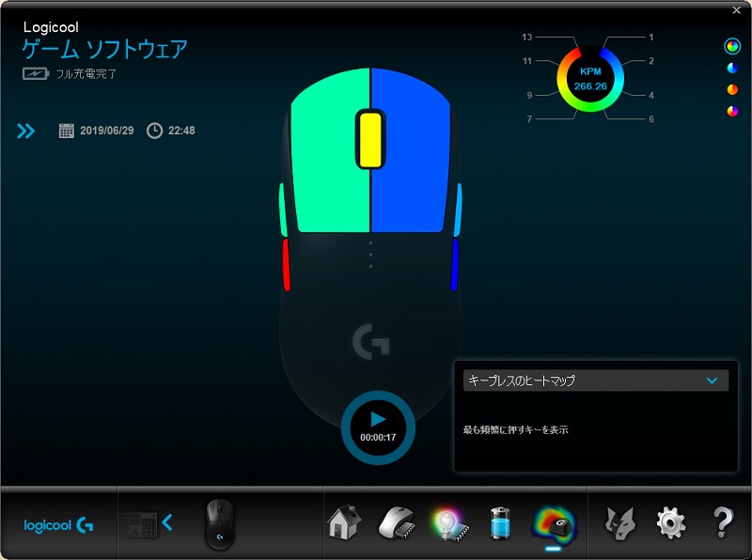Click gauge scale label 13
The height and width of the screenshot is (560, 752).
coord(527,37)
